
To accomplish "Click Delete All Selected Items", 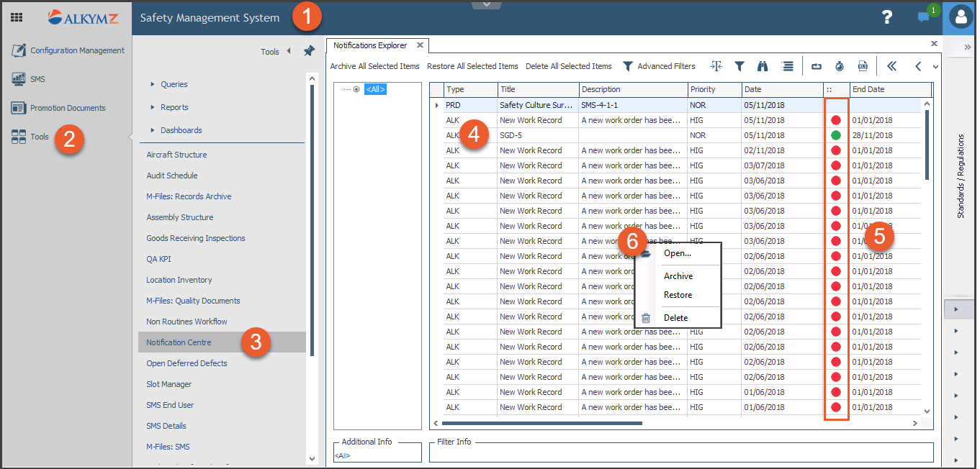I will [x=569, y=66].
